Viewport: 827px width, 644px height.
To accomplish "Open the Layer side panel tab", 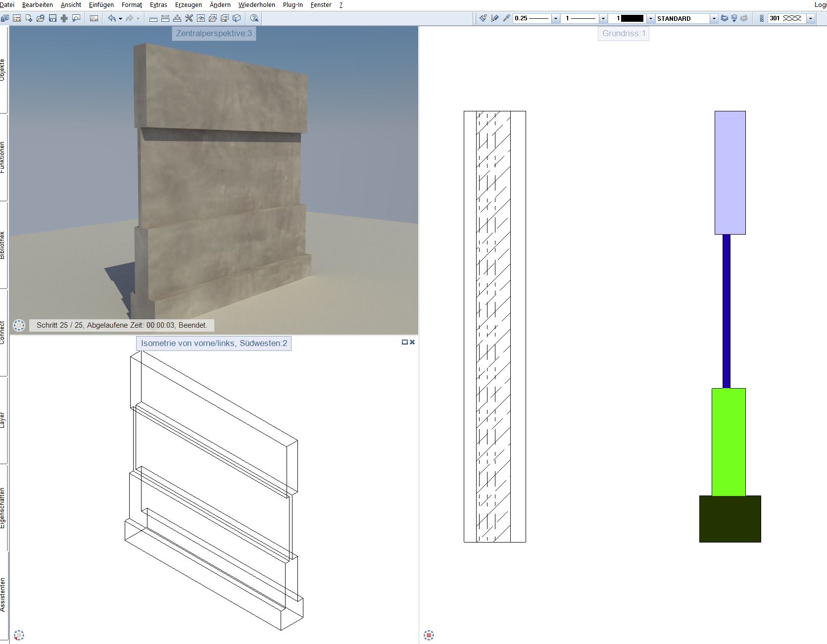I will click(x=3, y=420).
